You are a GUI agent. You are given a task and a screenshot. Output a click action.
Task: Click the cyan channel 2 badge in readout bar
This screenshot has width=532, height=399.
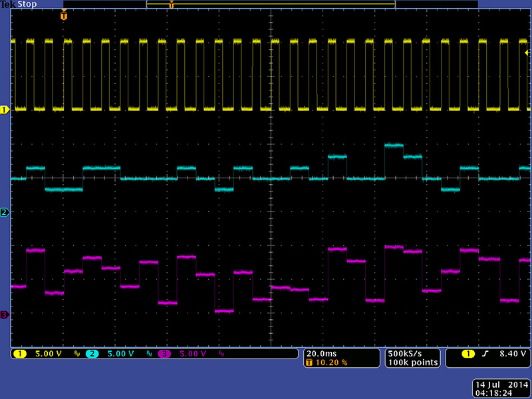coord(92,354)
